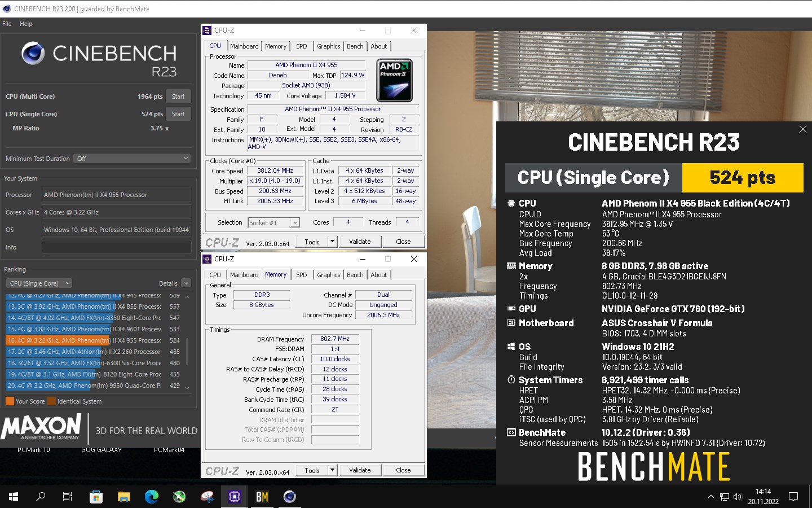This screenshot has width=812, height=508.
Task: Start the CPU (Single Core) test
Action: (178, 114)
